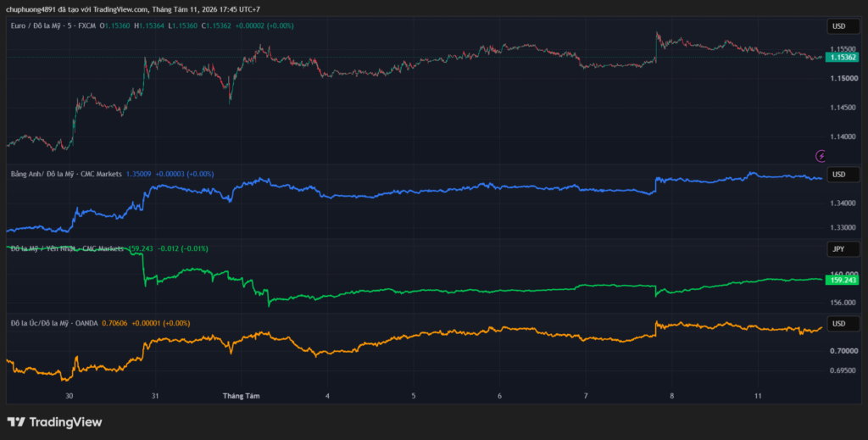Screen dimensions: 868x440
Task: Click the +0.00002 (+0.00%) change in Euro legend
Action: (x=264, y=26)
